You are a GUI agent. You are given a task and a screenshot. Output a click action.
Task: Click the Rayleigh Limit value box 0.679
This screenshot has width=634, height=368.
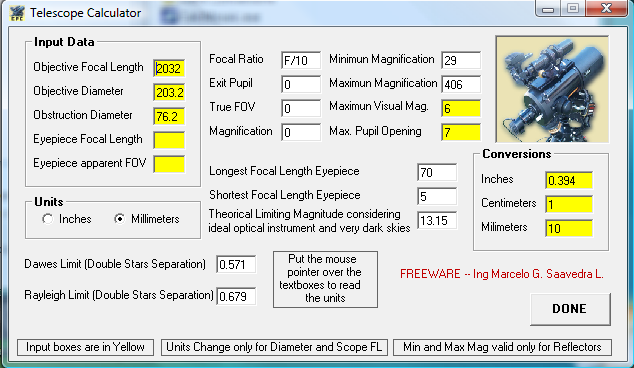[x=236, y=296]
